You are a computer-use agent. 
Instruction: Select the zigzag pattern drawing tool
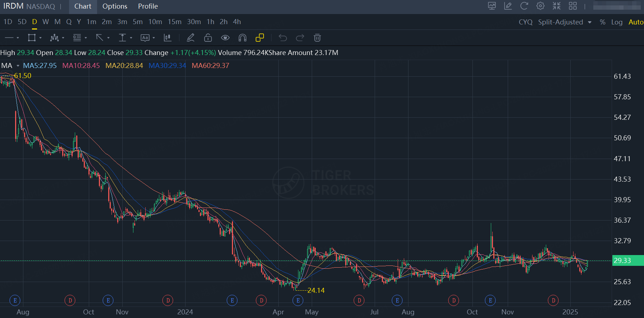tap(54, 38)
